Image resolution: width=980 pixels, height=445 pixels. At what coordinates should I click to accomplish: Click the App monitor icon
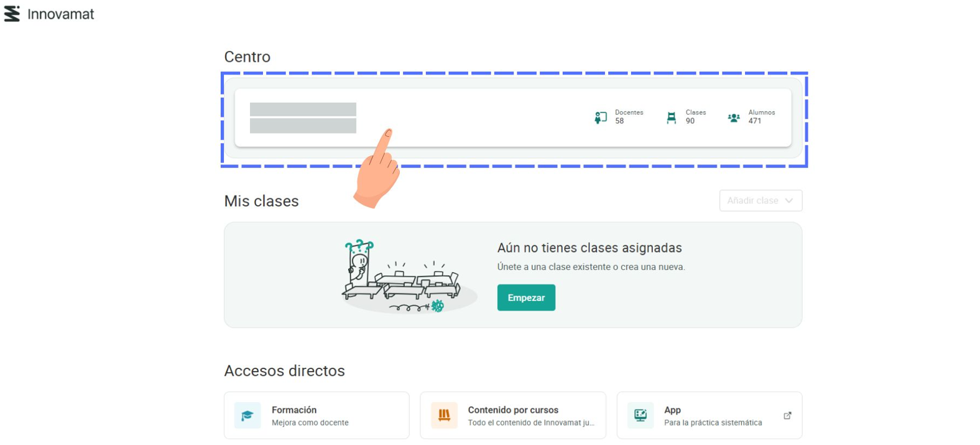pyautogui.click(x=640, y=416)
